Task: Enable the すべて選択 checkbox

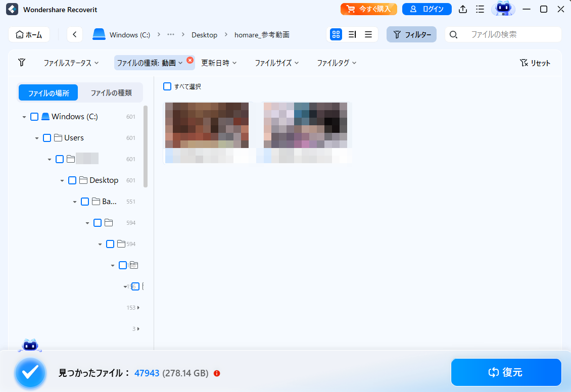Action: pos(167,86)
